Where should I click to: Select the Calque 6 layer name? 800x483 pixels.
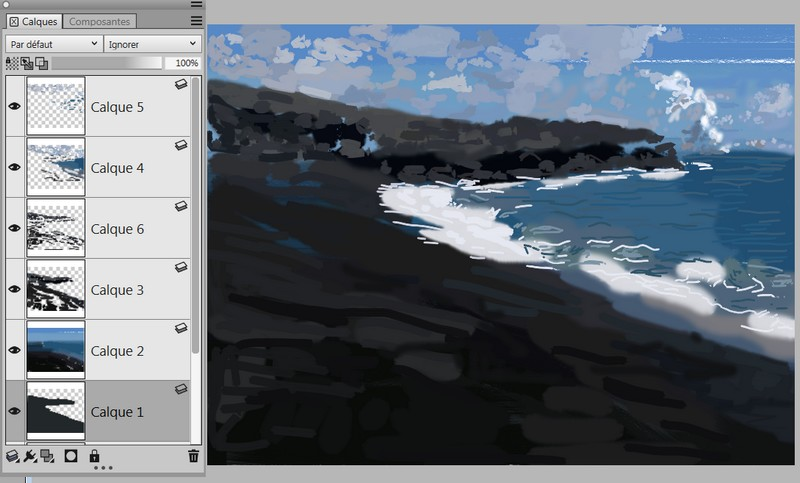click(x=117, y=229)
